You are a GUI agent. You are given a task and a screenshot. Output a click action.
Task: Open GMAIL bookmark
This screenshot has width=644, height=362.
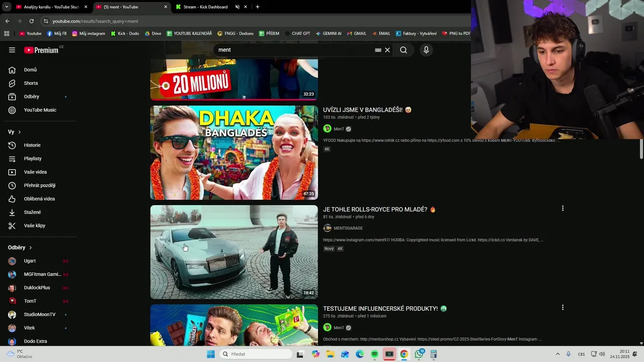point(356,34)
